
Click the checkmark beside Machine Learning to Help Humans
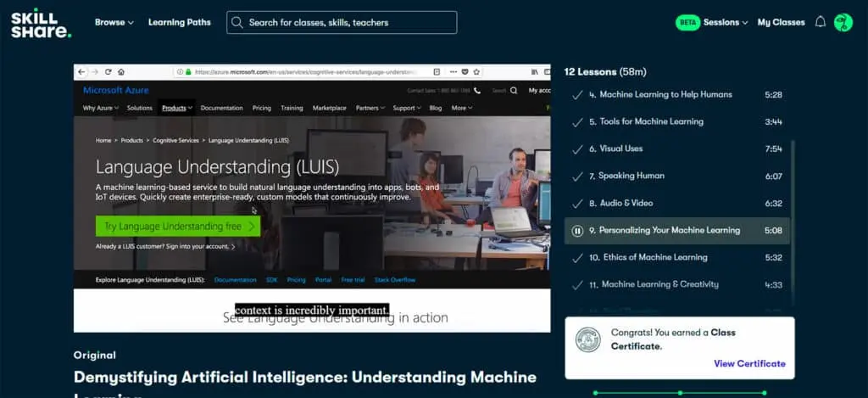click(577, 95)
